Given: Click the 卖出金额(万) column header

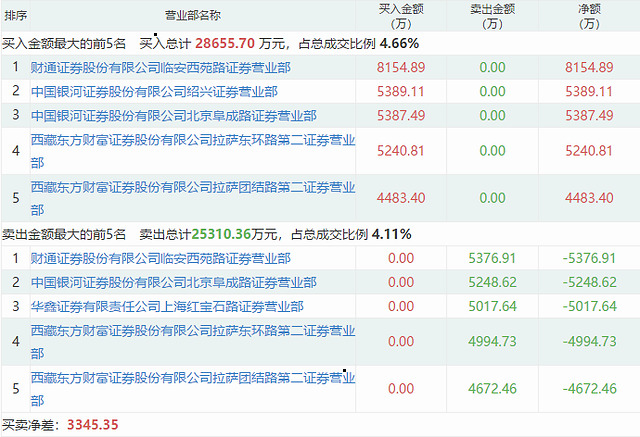Looking at the screenshot, I should point(492,16).
